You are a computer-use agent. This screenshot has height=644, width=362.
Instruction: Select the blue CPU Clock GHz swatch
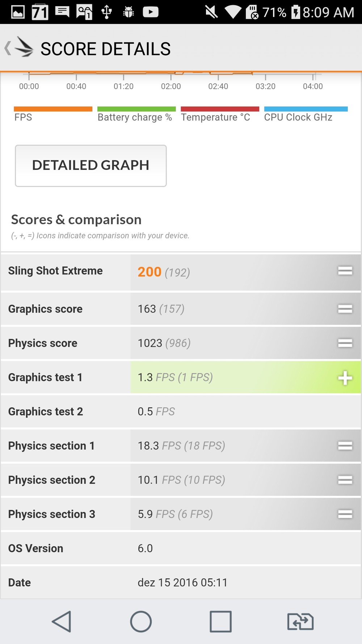coord(306,109)
